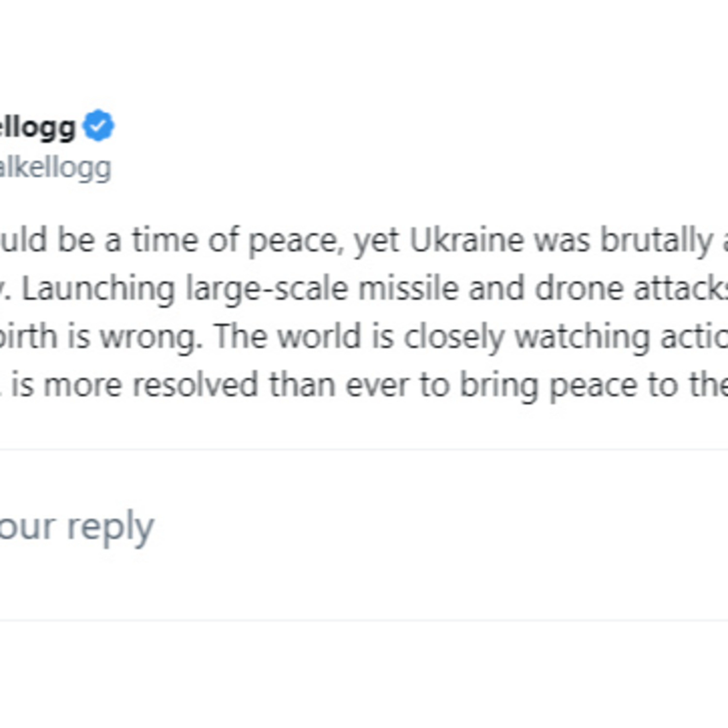Screen dimensions: 728x728
Task: Open the alkellogg username handle link
Action: coord(56,168)
